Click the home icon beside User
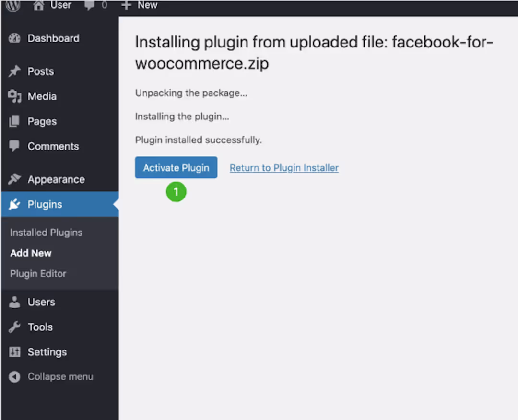Viewport: 518px width, 420px height. click(39, 5)
